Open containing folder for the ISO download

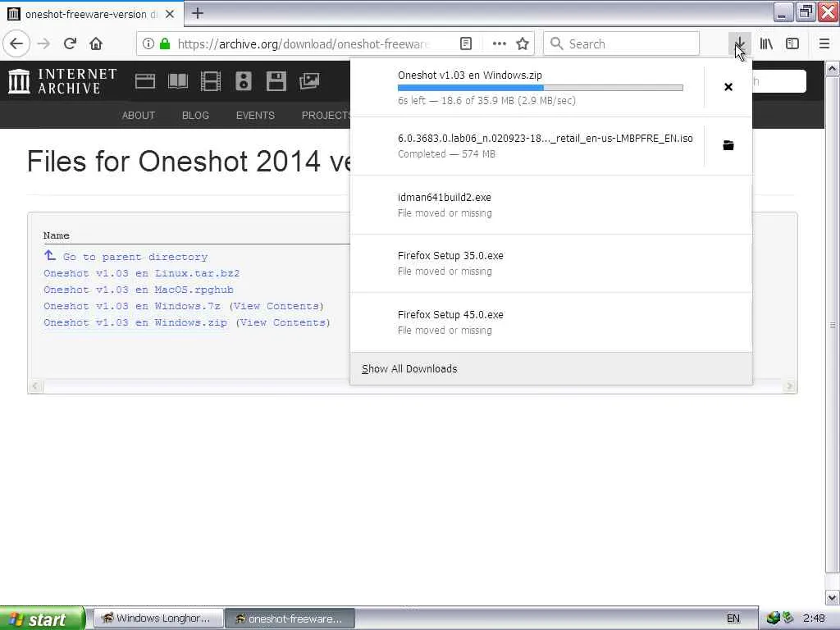coord(728,146)
